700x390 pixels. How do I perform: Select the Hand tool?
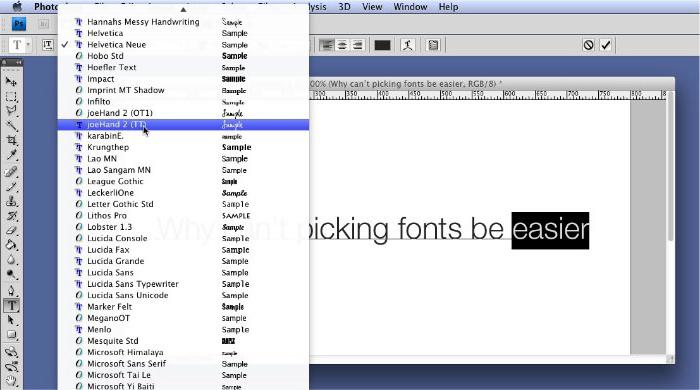11,381
